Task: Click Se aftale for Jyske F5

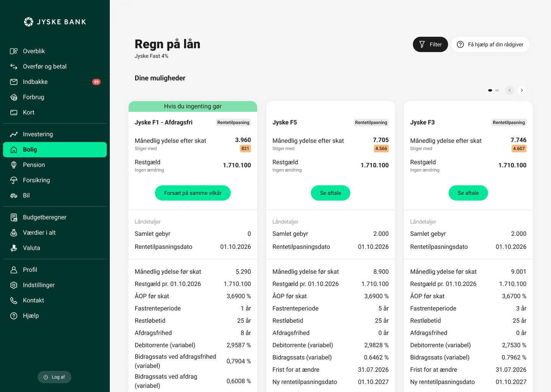Action: [331, 193]
